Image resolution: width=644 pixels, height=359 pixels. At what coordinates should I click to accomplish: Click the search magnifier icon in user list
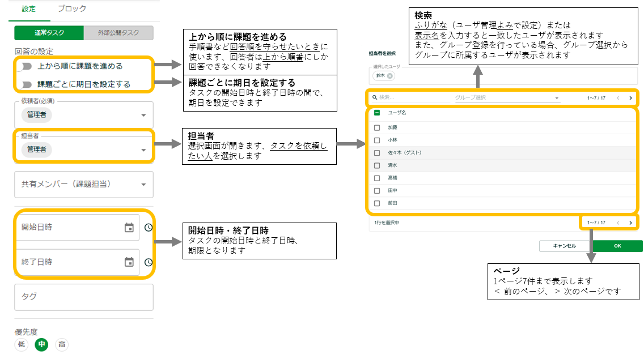click(x=375, y=97)
